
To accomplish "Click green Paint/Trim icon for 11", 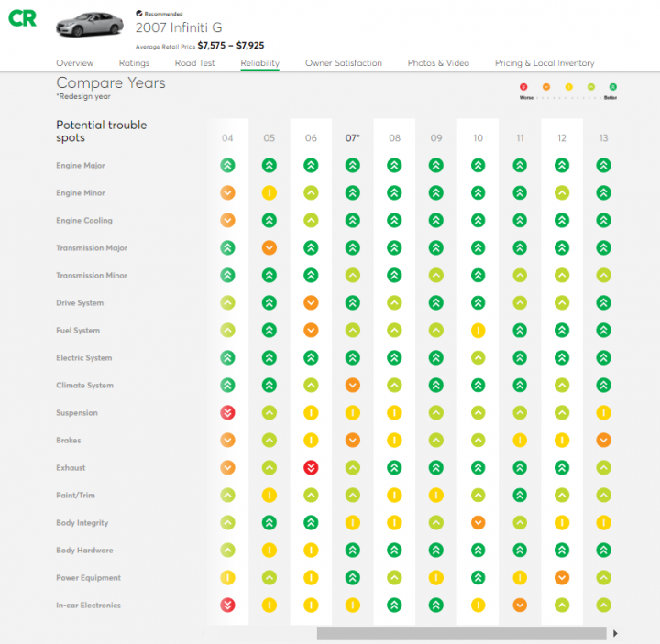I will (520, 495).
